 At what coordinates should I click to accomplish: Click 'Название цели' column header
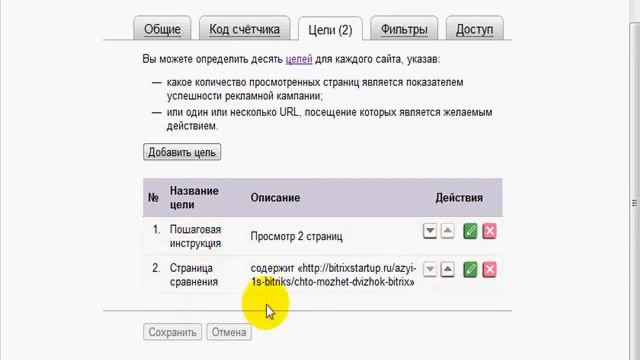tap(194, 198)
